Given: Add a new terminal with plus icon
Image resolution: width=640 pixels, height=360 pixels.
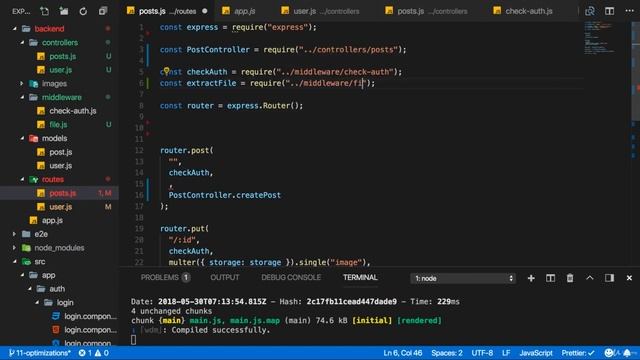Looking at the screenshot, I should pos(531,278).
